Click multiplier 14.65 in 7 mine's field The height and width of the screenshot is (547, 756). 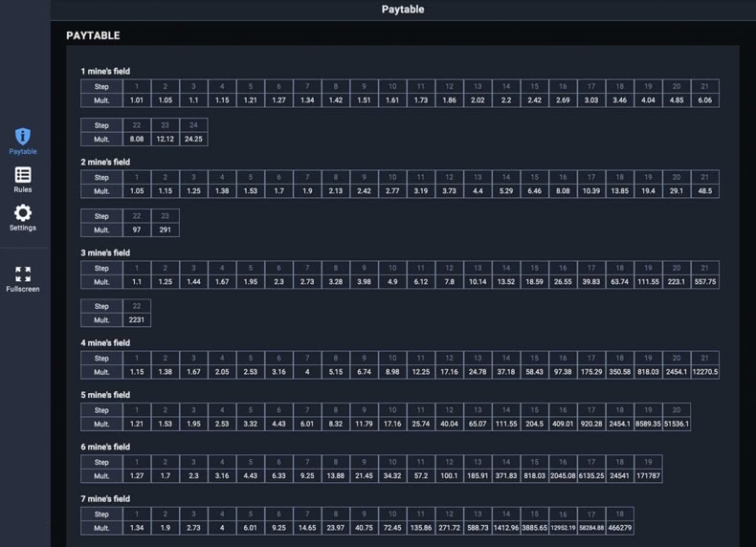pyautogui.click(x=307, y=528)
